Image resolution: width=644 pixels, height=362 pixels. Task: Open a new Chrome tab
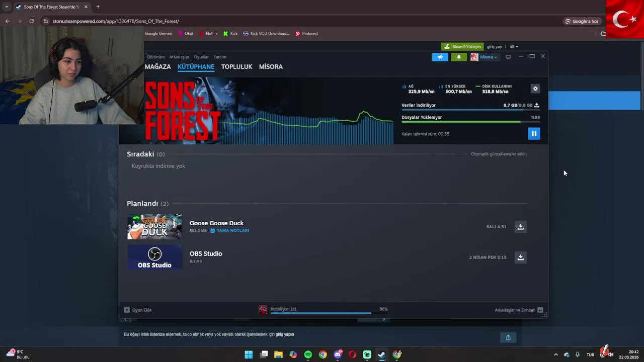click(x=98, y=7)
